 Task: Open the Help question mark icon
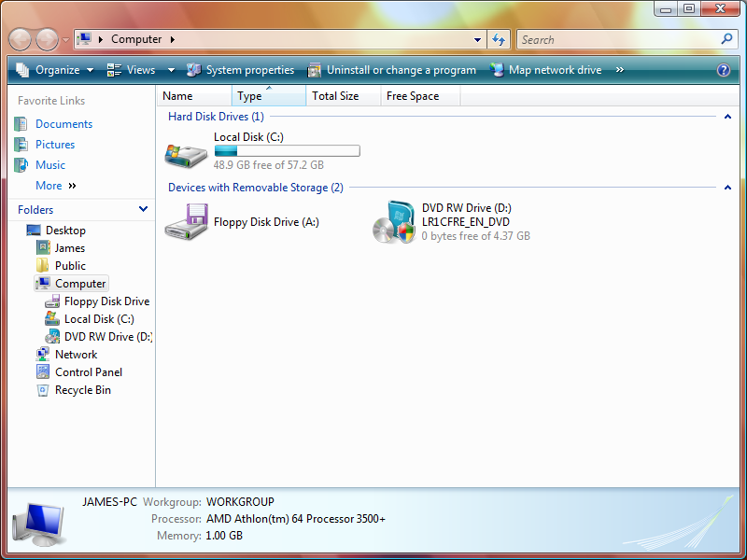pos(723,70)
